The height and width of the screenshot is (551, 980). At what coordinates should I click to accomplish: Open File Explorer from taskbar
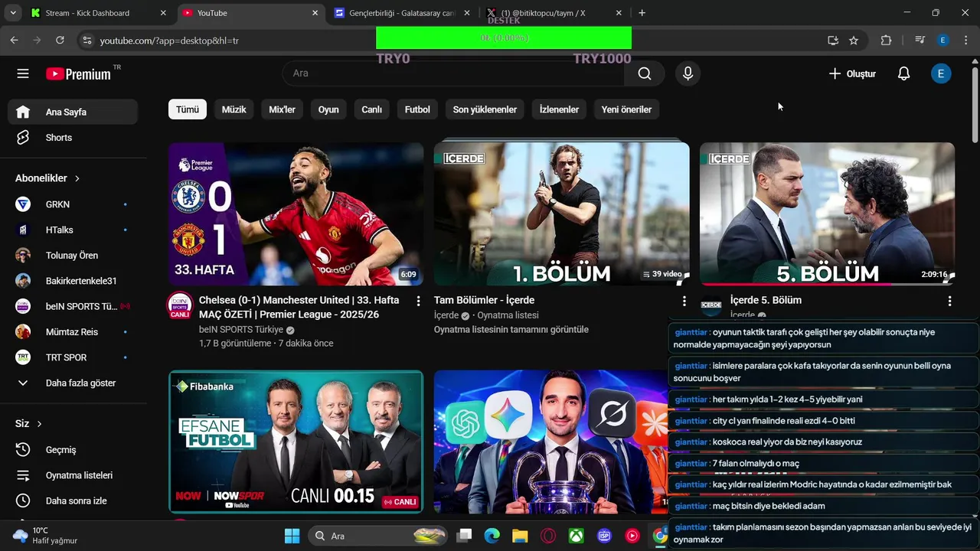(520, 536)
